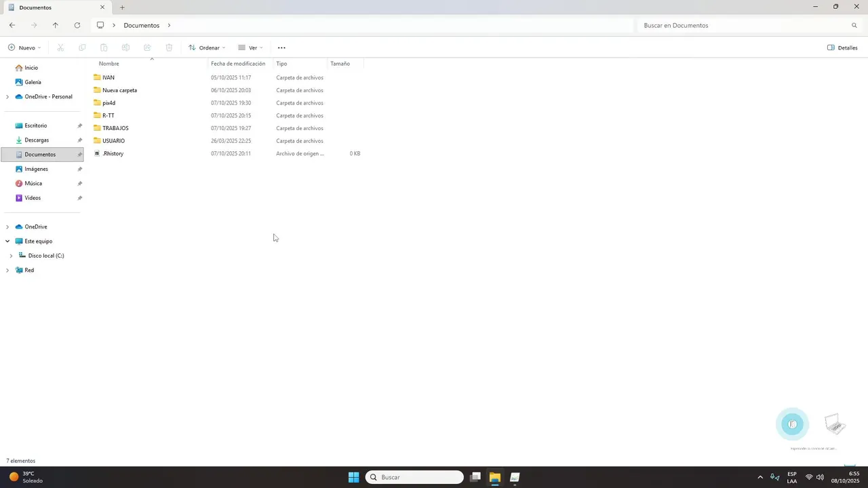This screenshot has height=488, width=868.
Task: Open the volume speaker tray icon
Action: 820,477
